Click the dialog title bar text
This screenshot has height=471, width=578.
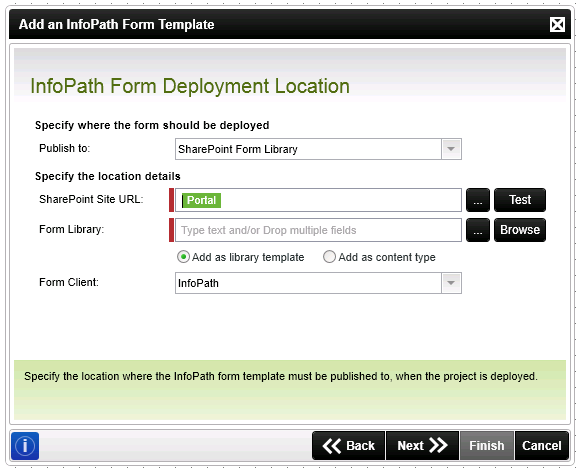(x=116, y=25)
